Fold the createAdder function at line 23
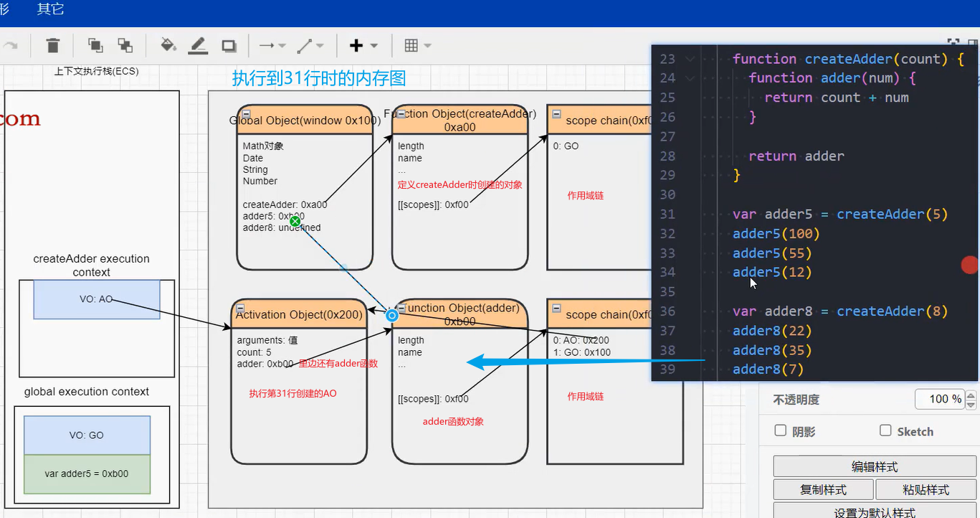980x518 pixels. (690, 59)
